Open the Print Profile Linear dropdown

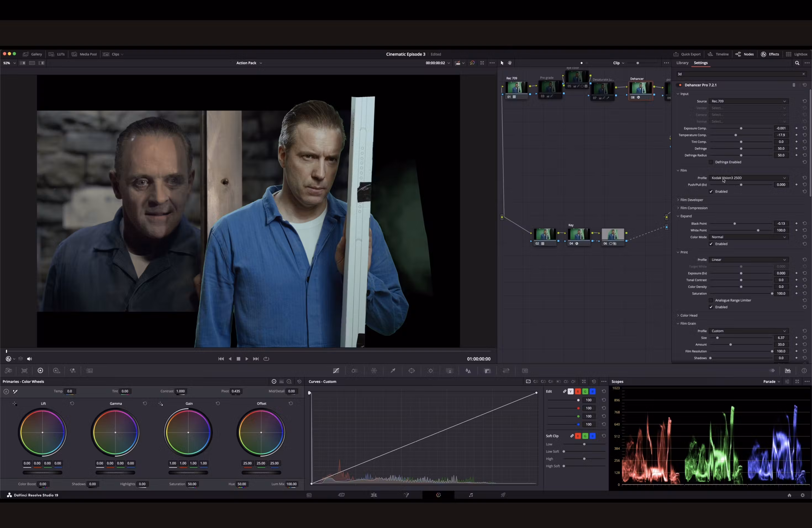pos(748,260)
